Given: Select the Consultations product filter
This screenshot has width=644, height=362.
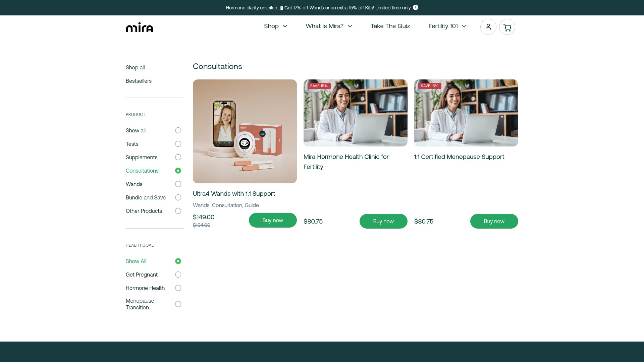Looking at the screenshot, I should point(153,171).
